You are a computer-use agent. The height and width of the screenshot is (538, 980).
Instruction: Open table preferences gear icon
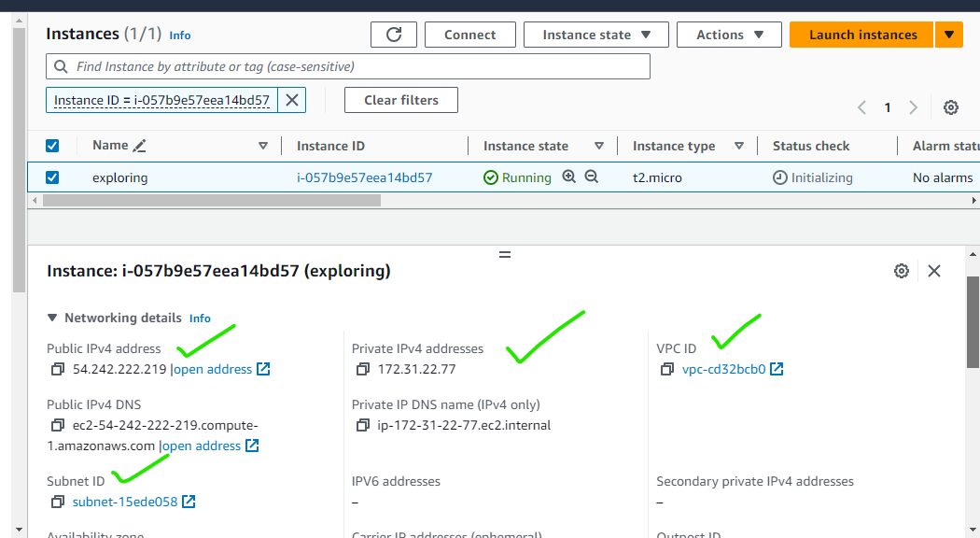click(950, 107)
